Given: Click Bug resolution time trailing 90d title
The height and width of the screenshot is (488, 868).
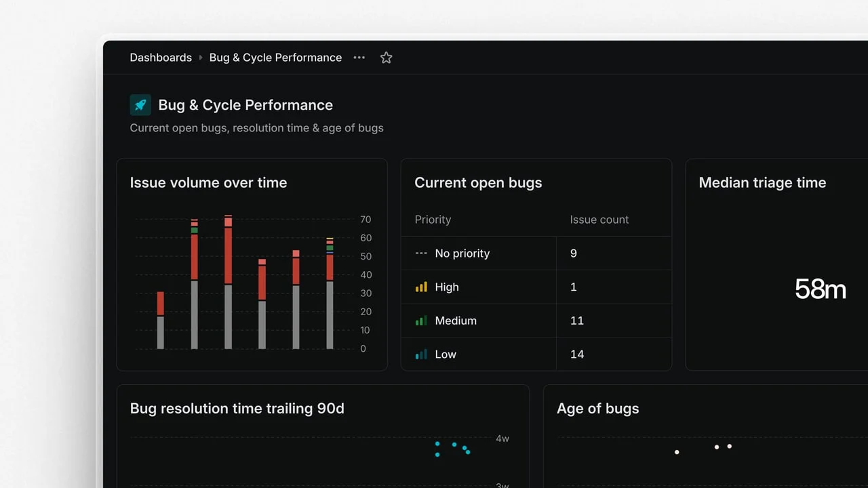Looking at the screenshot, I should point(237,409).
